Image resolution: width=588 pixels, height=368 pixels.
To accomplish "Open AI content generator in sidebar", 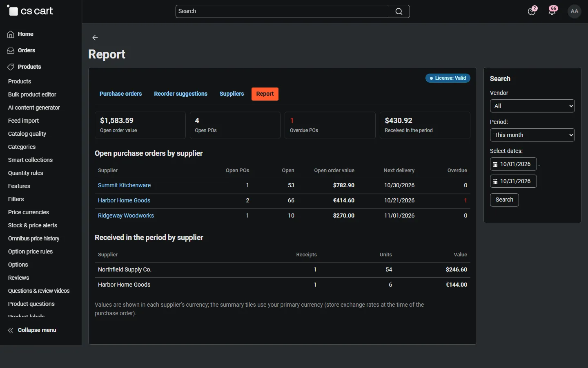I will click(x=34, y=108).
